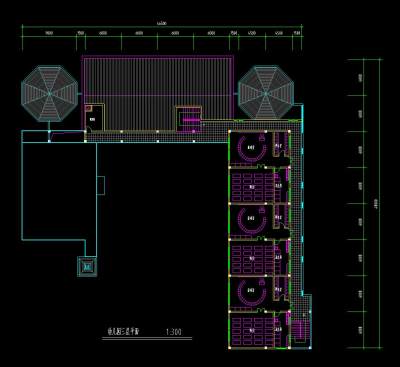
Task: Click the door swing of small top-left room
Action: click(x=88, y=129)
